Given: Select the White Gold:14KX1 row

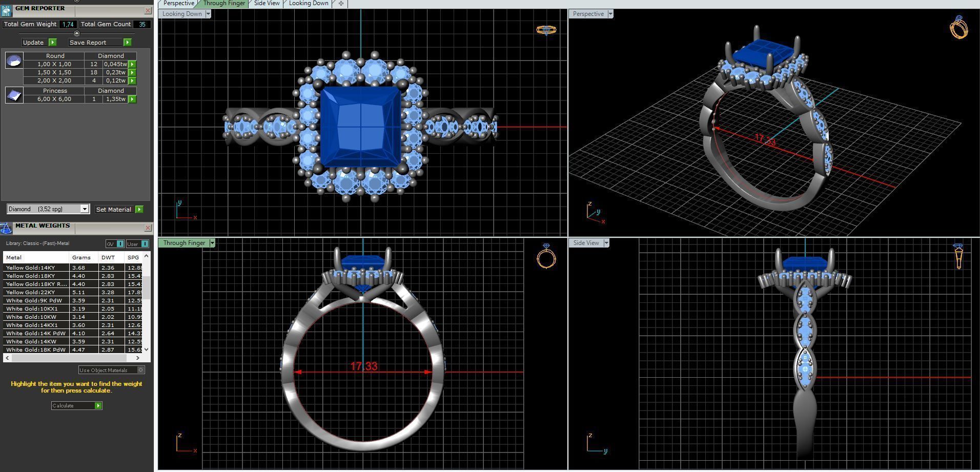Looking at the screenshot, I should point(73,325).
